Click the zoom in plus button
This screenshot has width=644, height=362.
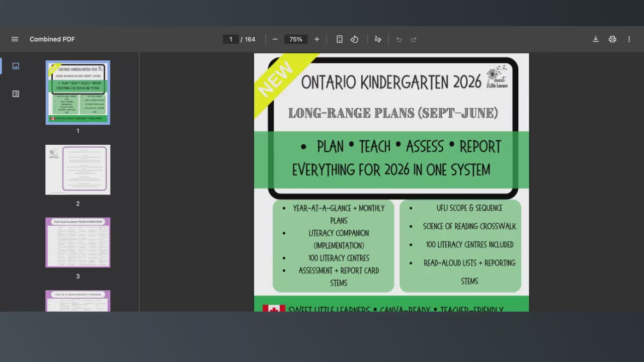click(x=316, y=39)
